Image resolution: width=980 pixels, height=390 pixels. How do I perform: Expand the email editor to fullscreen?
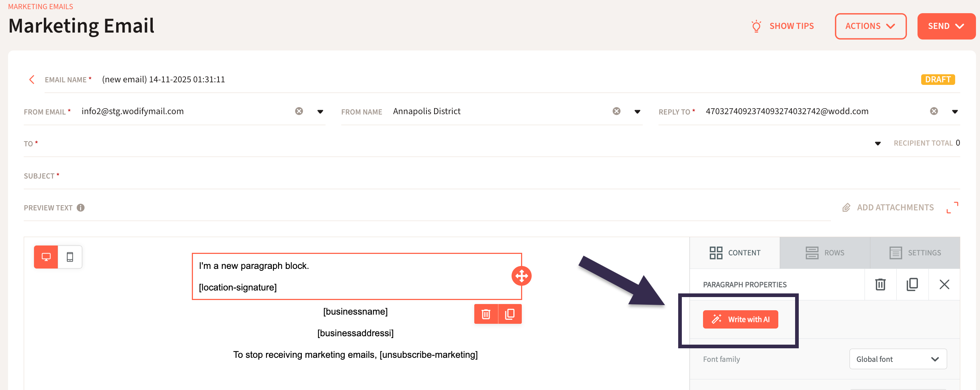click(x=952, y=207)
